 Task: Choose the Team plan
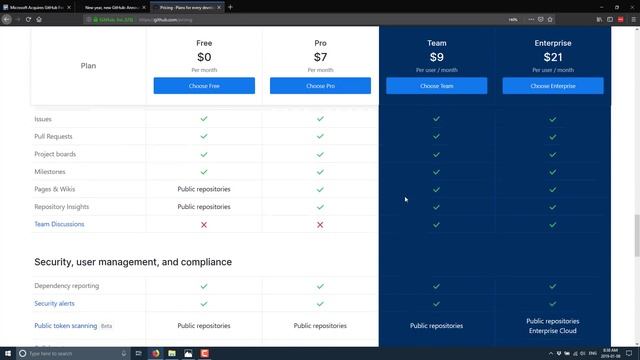437,86
